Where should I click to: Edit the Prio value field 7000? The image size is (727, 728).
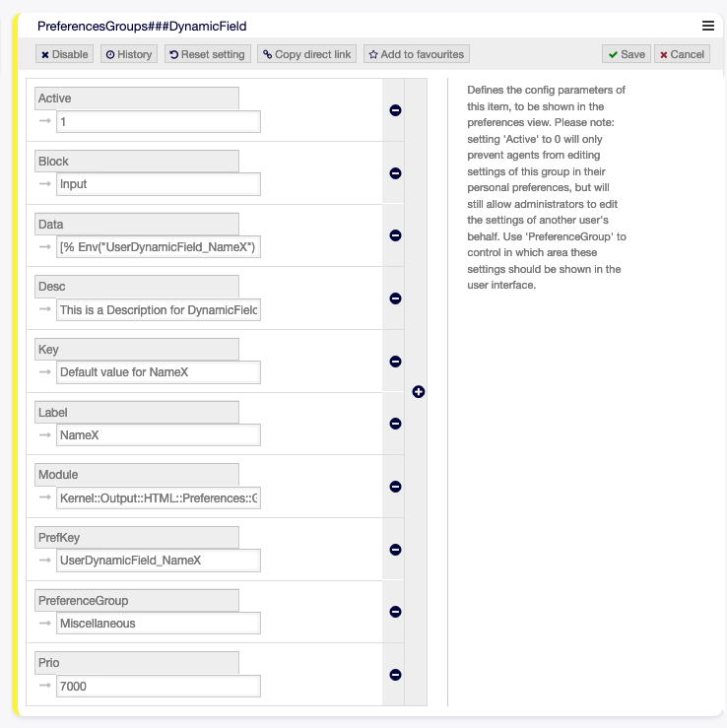tap(159, 686)
